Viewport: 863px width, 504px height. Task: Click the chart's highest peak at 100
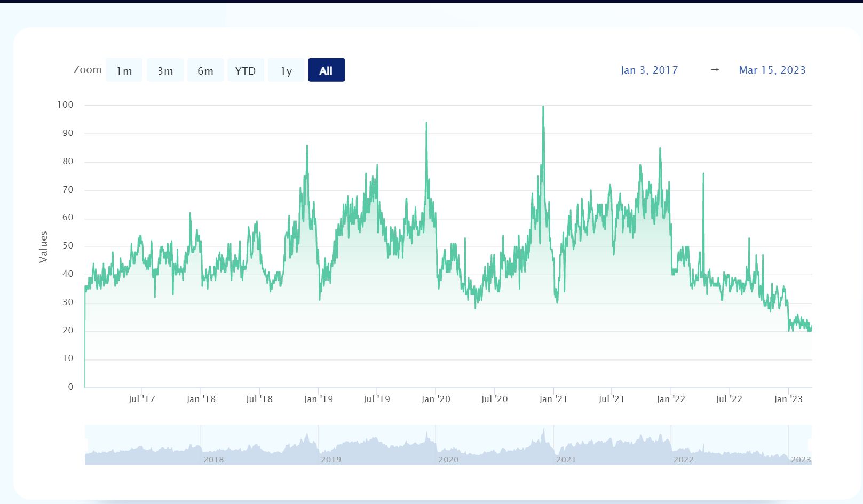(543, 107)
